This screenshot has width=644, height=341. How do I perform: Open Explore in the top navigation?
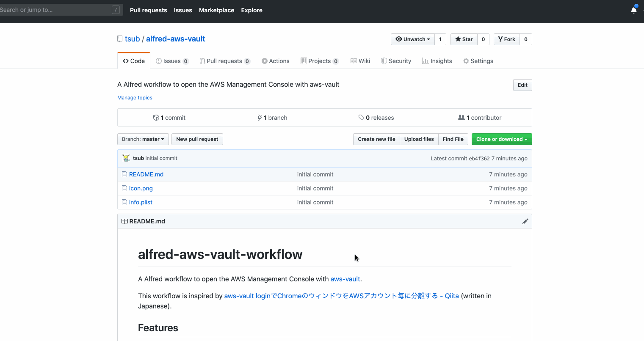click(252, 10)
